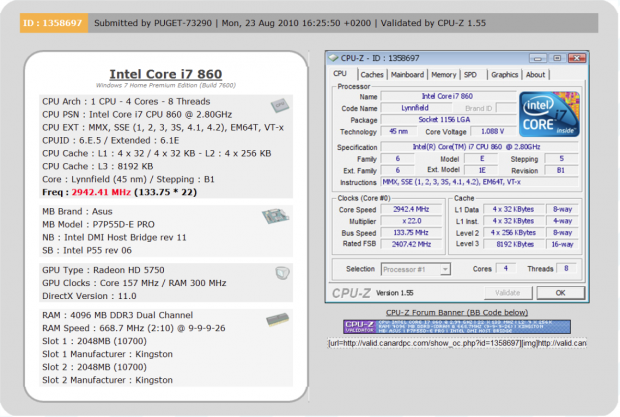Click the Validate button

click(508, 293)
